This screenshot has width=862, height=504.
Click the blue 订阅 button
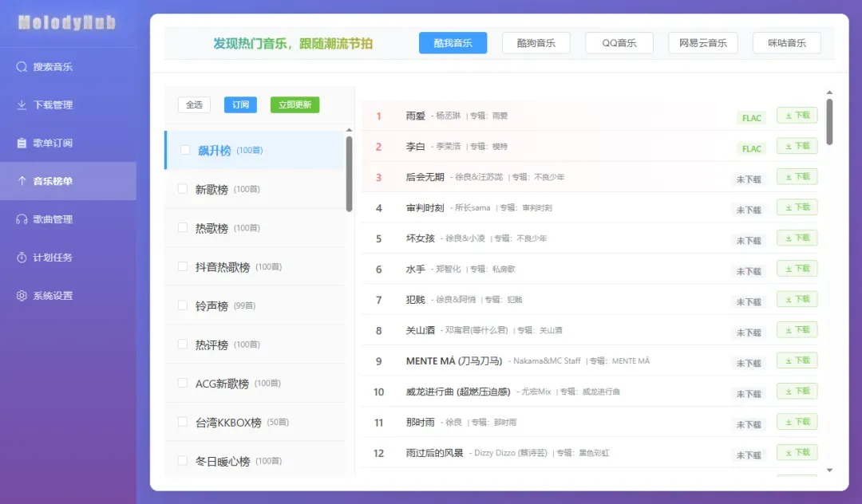(x=240, y=104)
